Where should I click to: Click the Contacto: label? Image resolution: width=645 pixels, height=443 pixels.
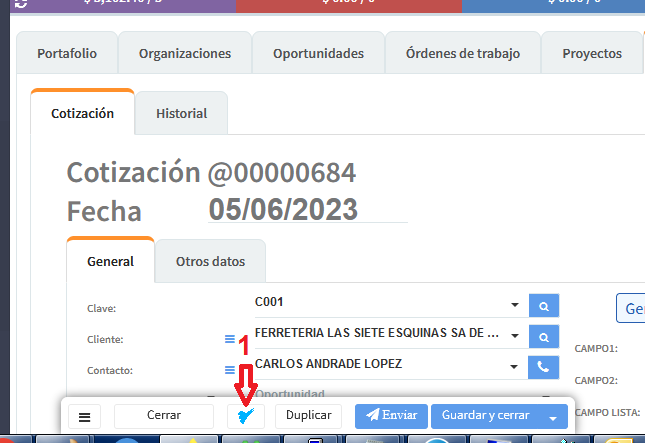point(110,370)
